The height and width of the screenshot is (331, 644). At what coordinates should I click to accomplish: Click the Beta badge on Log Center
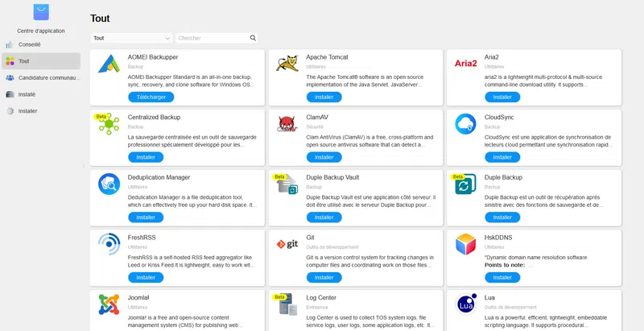click(279, 297)
